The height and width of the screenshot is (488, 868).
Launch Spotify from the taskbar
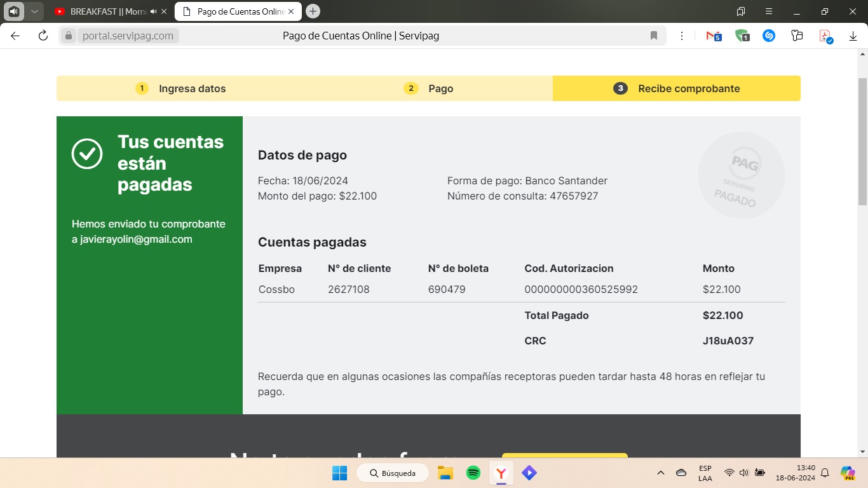pos(473,473)
